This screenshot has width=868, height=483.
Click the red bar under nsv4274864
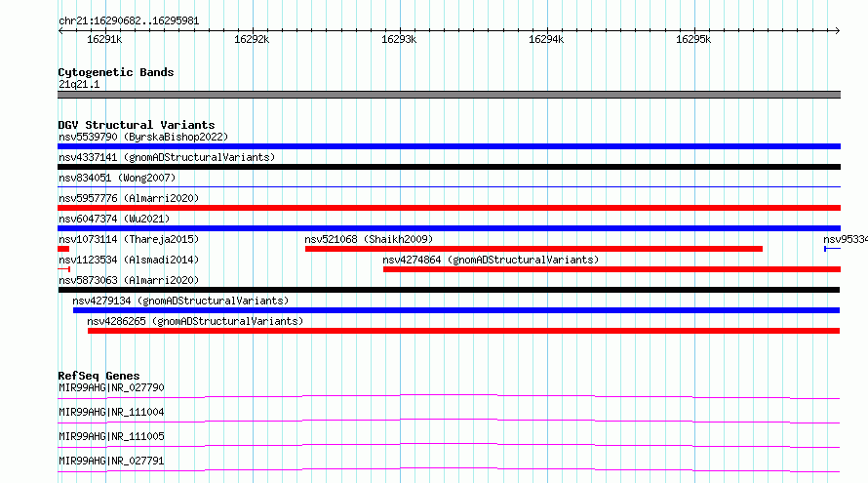click(x=612, y=269)
